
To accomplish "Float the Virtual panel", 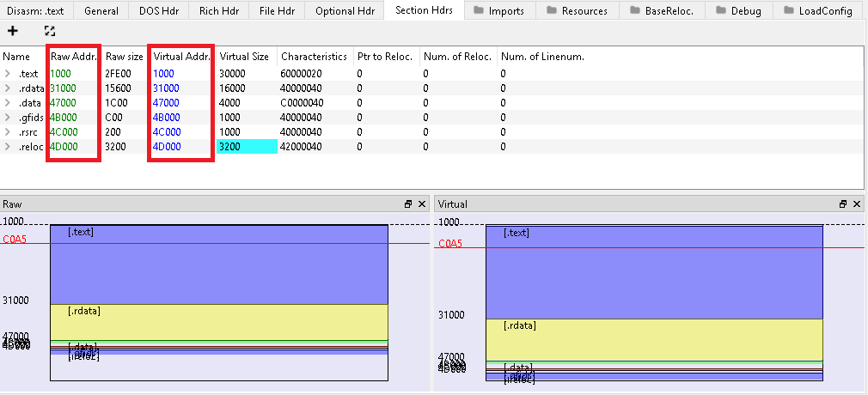I will (843, 204).
